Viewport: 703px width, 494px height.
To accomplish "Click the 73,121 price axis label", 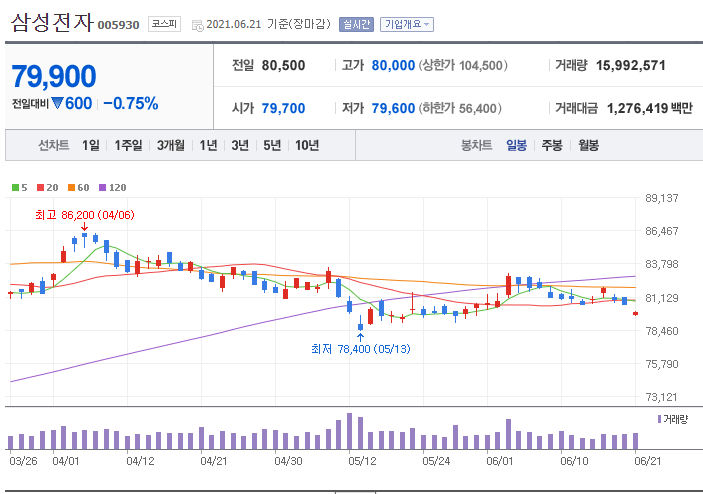I will 662,397.
